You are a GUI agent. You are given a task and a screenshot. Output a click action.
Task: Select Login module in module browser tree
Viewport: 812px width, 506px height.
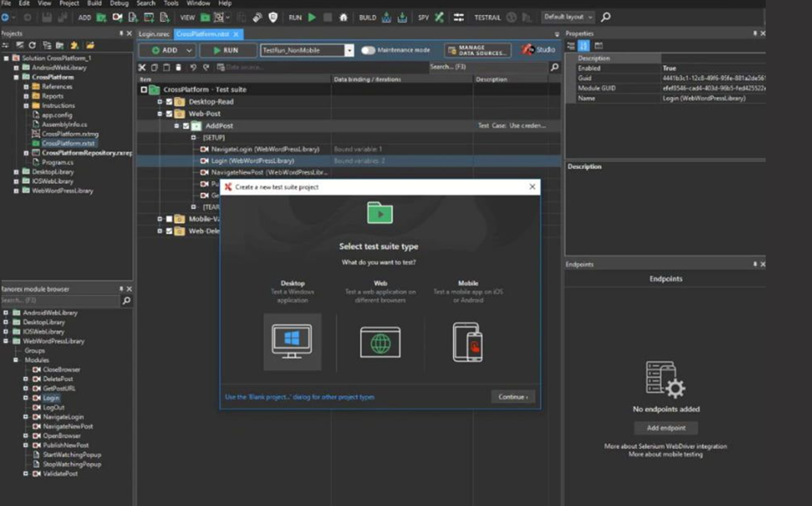pos(51,398)
